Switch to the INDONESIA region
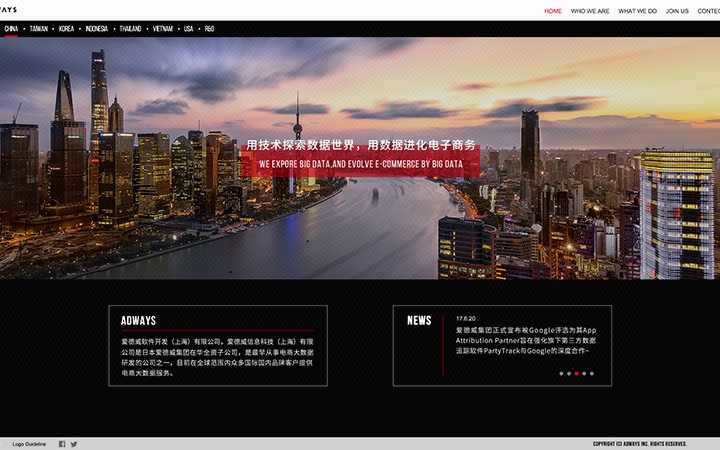Screen dimensions: 720x450 pyautogui.click(x=96, y=28)
